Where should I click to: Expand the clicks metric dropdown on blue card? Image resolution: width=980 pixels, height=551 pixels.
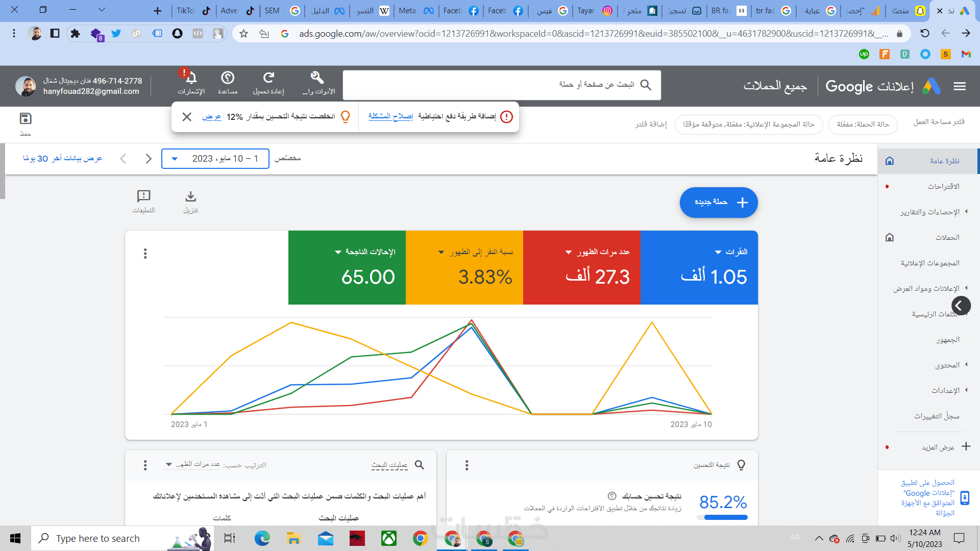coord(718,252)
